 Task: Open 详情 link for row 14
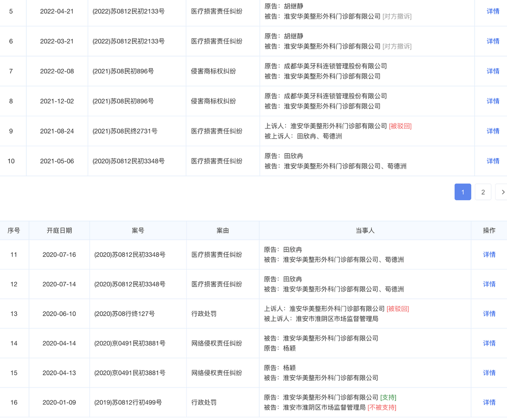[489, 343]
